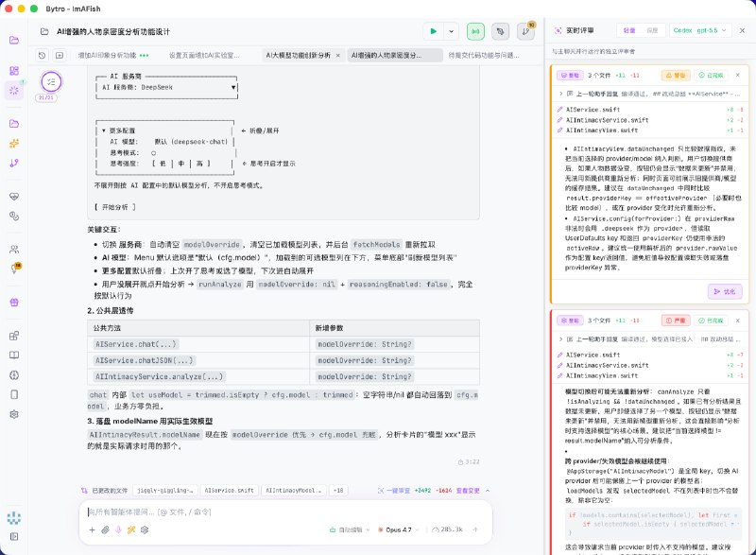Dismiss the orange warning review card

coord(738,76)
